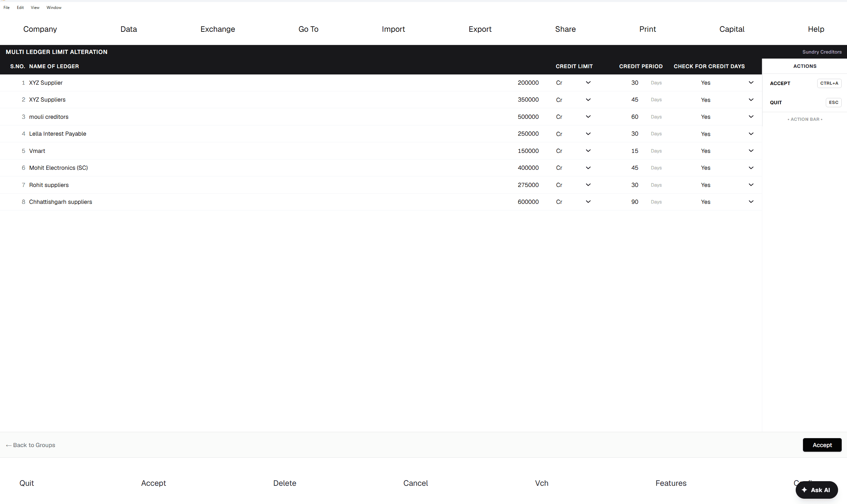Screen dimensions: 847x504
Task: Open the File menu
Action: tap(6, 8)
